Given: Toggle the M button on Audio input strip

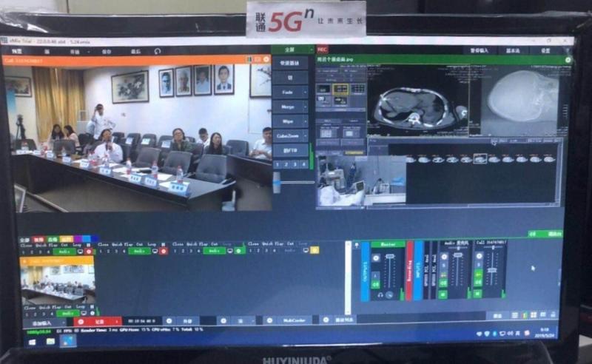Looking at the screenshot, I should coord(443,294).
